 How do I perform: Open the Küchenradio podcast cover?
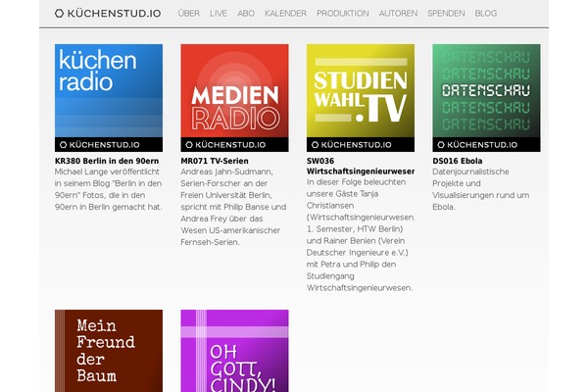point(109,98)
